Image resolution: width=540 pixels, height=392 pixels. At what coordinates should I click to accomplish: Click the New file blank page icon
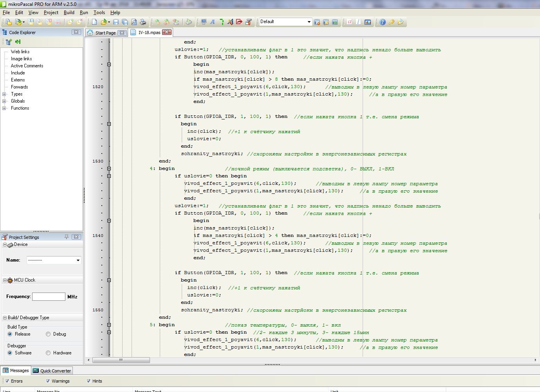tap(94, 22)
